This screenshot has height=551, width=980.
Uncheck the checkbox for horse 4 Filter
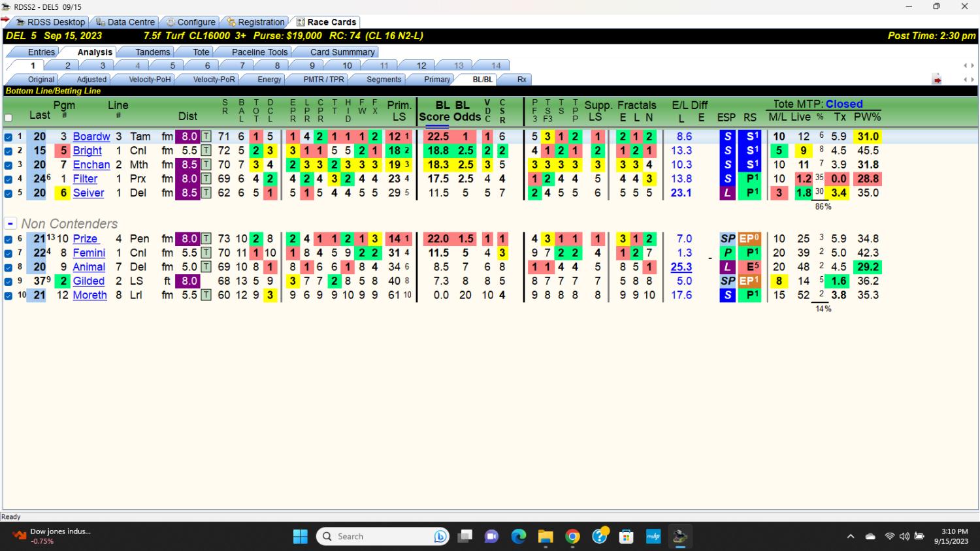(x=8, y=179)
